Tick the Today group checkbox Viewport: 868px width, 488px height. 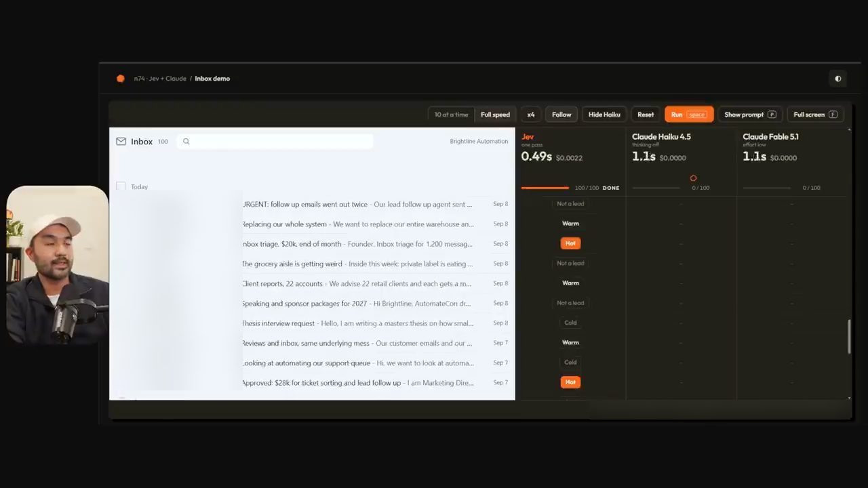click(121, 186)
